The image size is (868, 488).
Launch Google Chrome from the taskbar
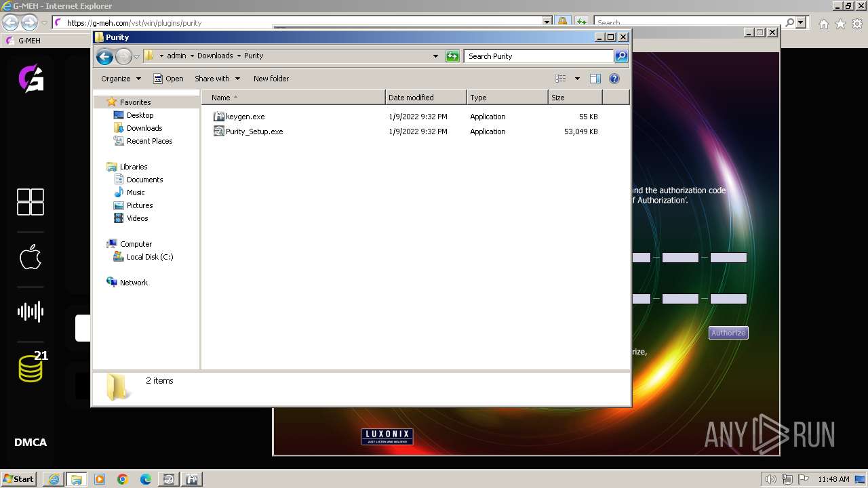(123, 479)
